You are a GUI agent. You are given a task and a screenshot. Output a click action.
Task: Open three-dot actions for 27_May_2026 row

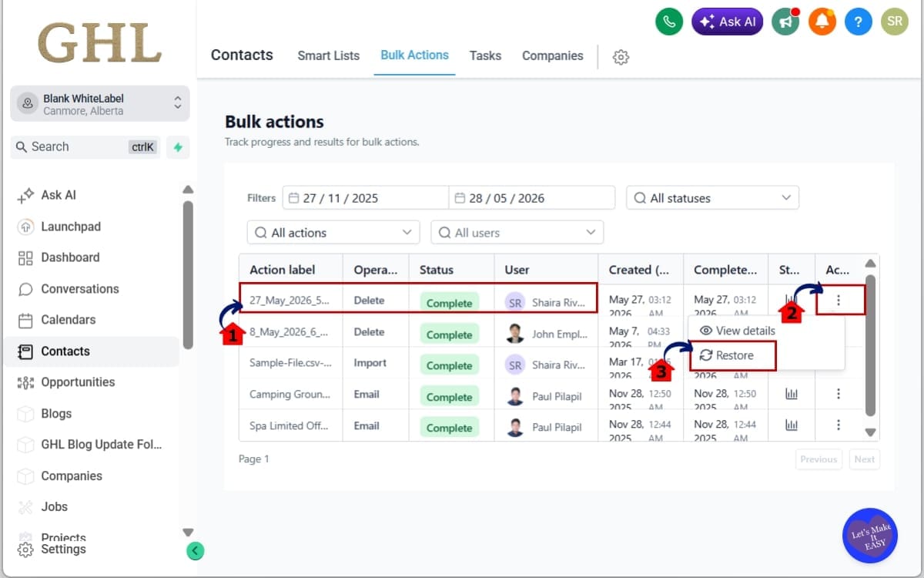pyautogui.click(x=839, y=301)
